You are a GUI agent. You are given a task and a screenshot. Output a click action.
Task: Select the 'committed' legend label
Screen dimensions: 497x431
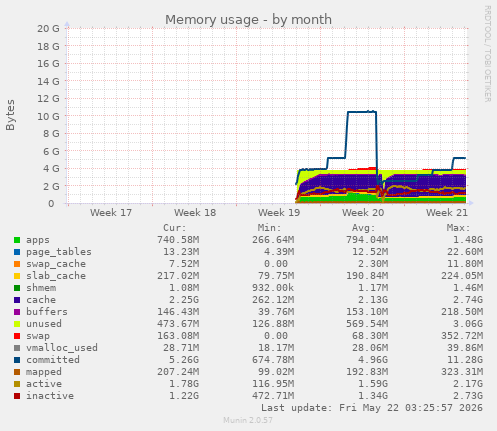coord(53,360)
